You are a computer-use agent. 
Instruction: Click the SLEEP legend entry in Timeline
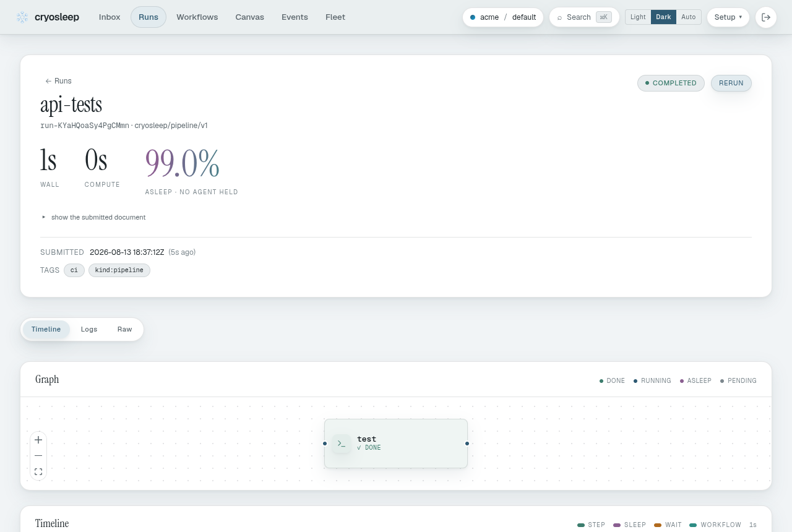[x=629, y=525]
